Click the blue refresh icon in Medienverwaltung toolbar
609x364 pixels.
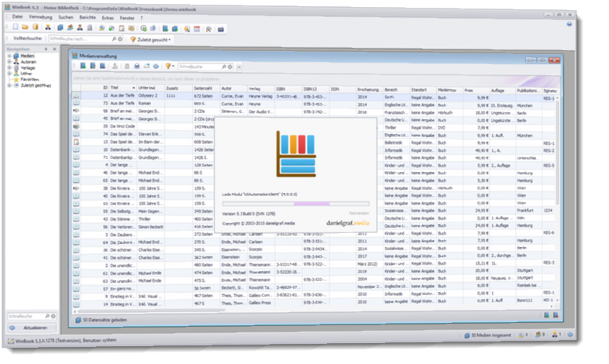click(x=156, y=67)
